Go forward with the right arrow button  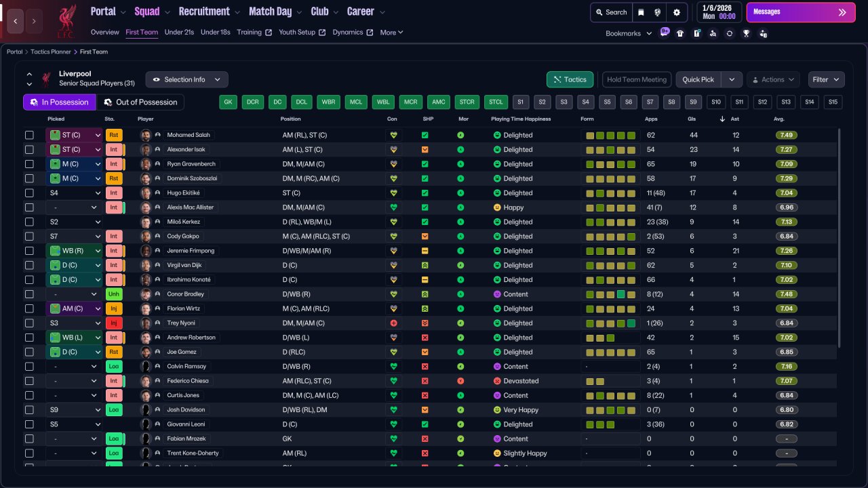coord(34,21)
